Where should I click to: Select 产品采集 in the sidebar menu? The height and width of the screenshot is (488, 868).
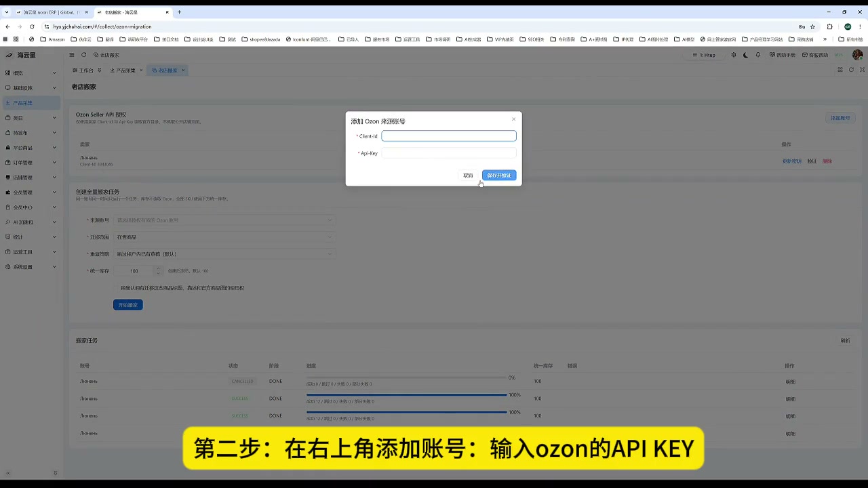(x=31, y=103)
